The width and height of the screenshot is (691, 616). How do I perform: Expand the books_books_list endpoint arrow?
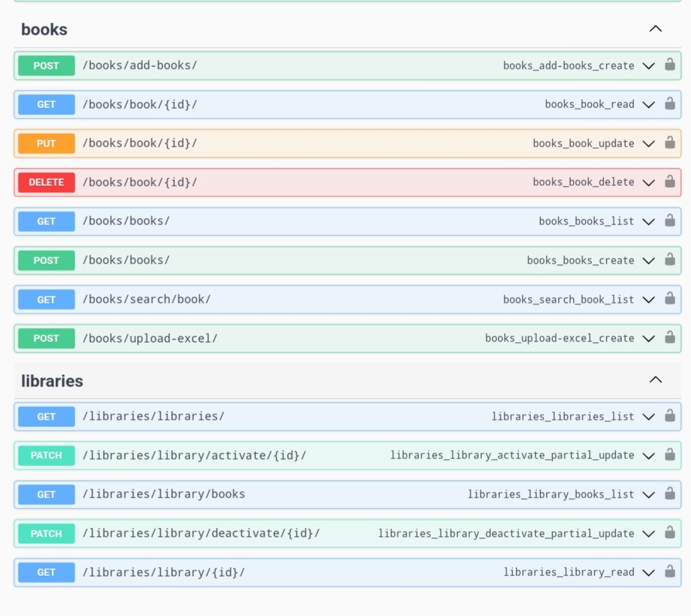click(649, 221)
